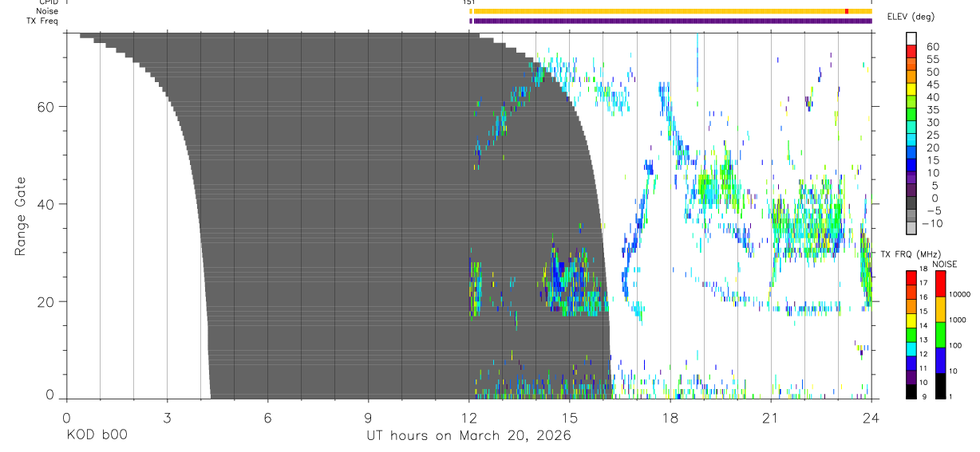Click the '60' tick label on the Range Gate axis
The width and height of the screenshot is (980, 452).
click(x=48, y=106)
